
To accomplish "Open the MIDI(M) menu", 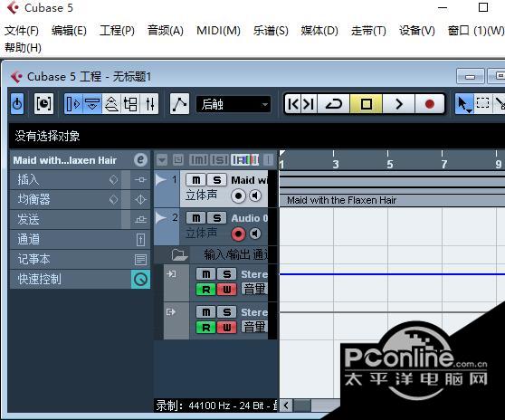I will click(x=218, y=31).
